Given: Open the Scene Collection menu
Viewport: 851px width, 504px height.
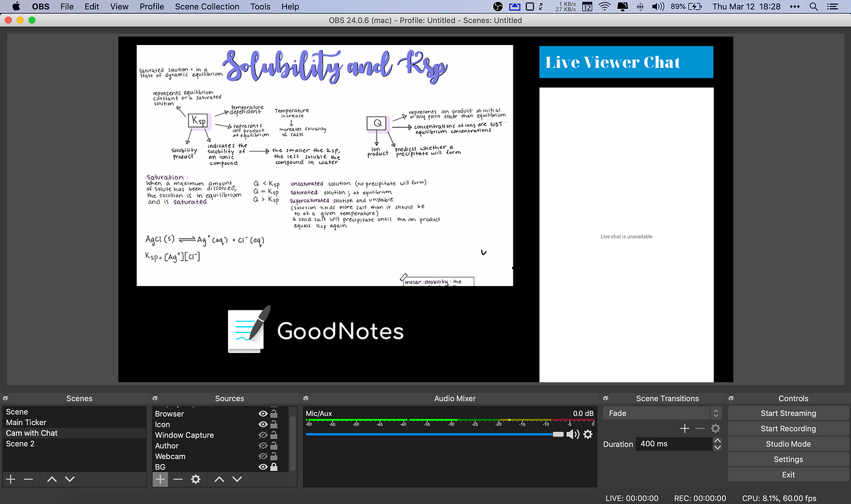Looking at the screenshot, I should [x=207, y=6].
